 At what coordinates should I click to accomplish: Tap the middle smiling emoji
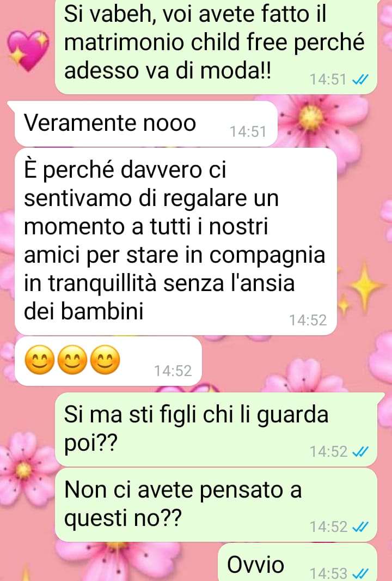72,359
